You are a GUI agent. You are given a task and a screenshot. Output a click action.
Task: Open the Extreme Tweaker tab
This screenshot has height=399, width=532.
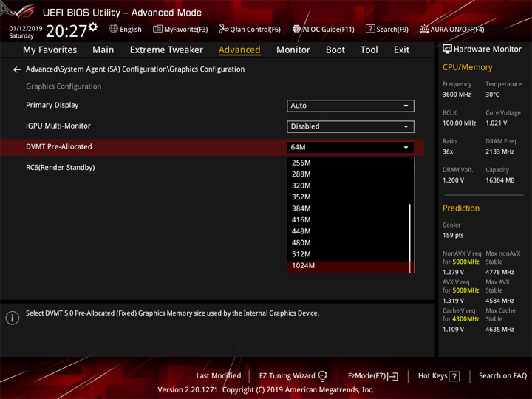coord(166,50)
